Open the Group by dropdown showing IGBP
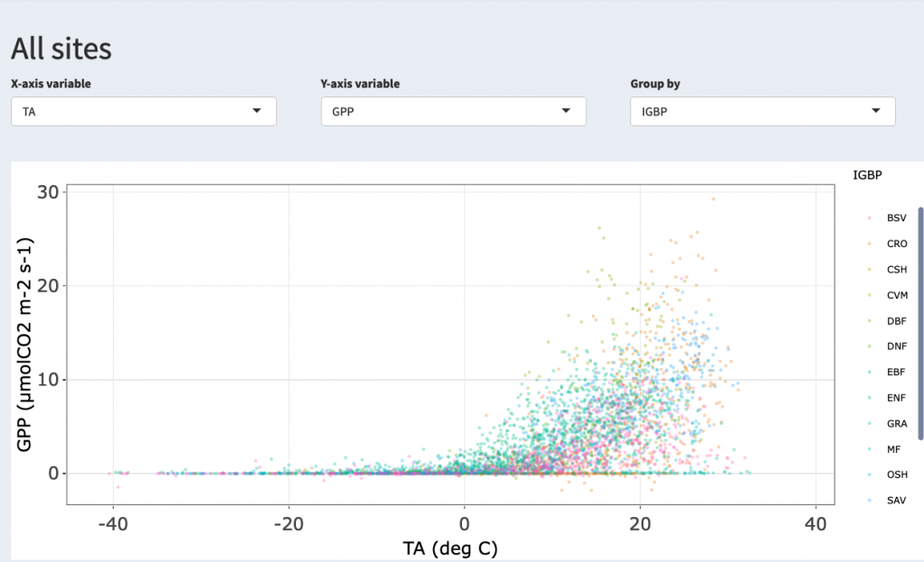The width and height of the screenshot is (924, 562). point(762,111)
